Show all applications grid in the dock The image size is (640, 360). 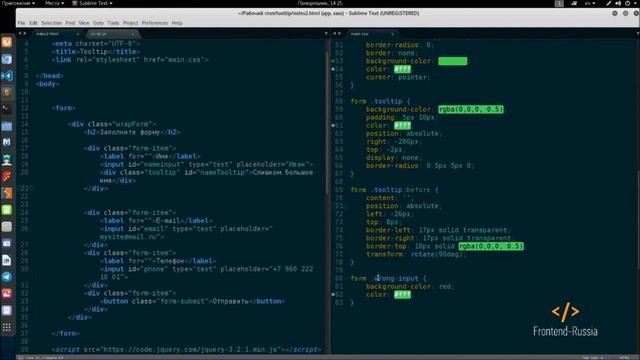(7, 327)
